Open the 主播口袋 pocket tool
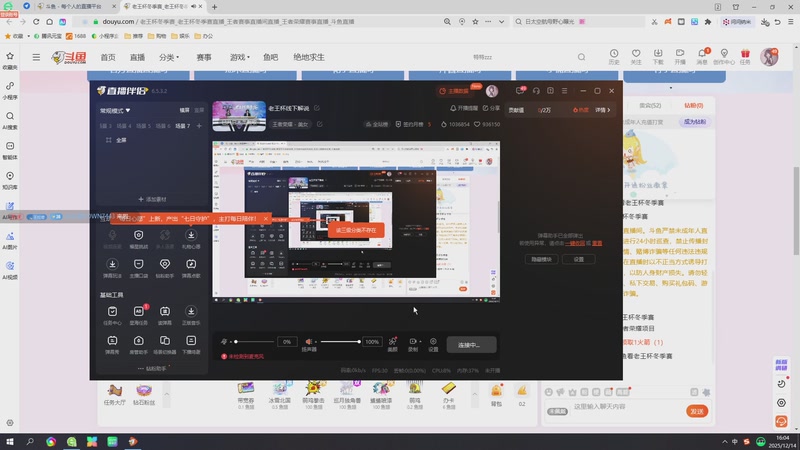The height and width of the screenshot is (450, 800). pyautogui.click(x=138, y=267)
